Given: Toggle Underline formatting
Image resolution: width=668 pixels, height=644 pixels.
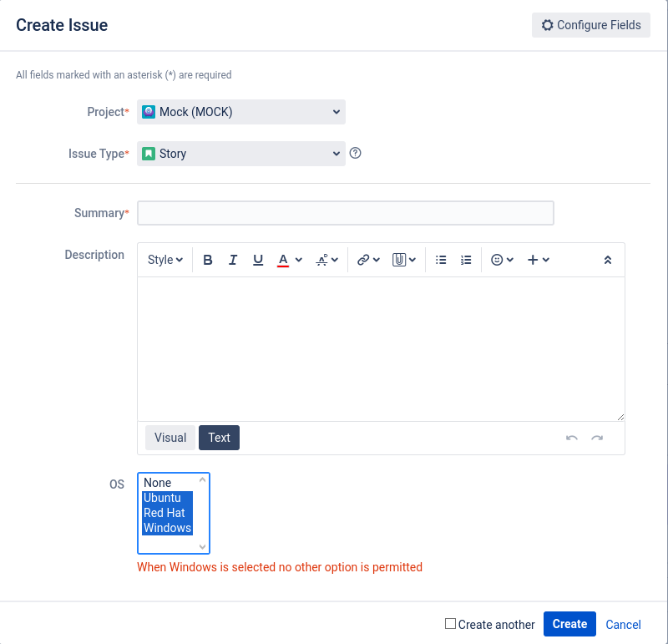Looking at the screenshot, I should 258,260.
